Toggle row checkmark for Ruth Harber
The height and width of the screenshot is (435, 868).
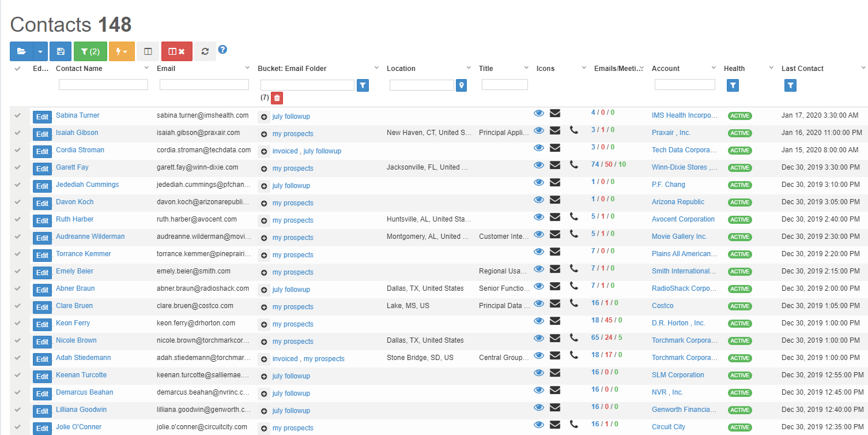point(17,219)
